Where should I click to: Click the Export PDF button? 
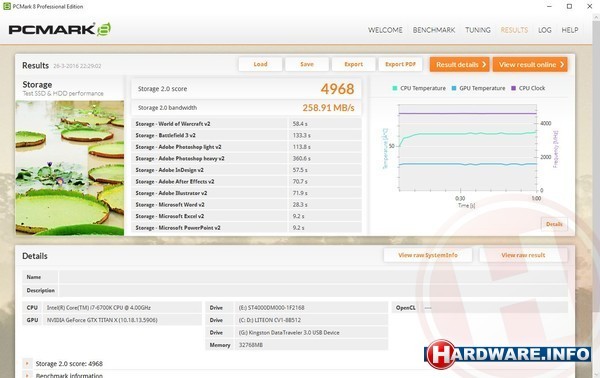tap(400, 64)
